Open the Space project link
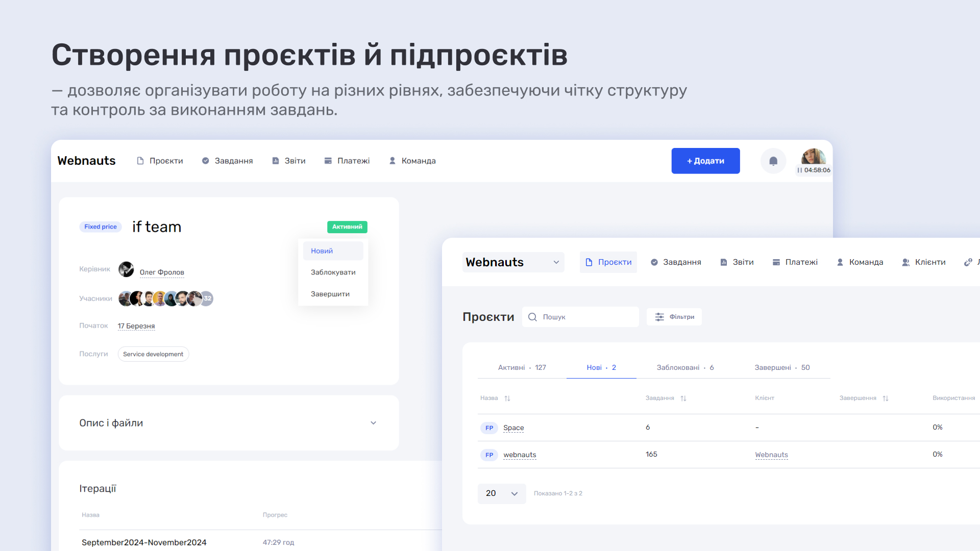Viewport: 980px width, 551px height. coord(513,428)
